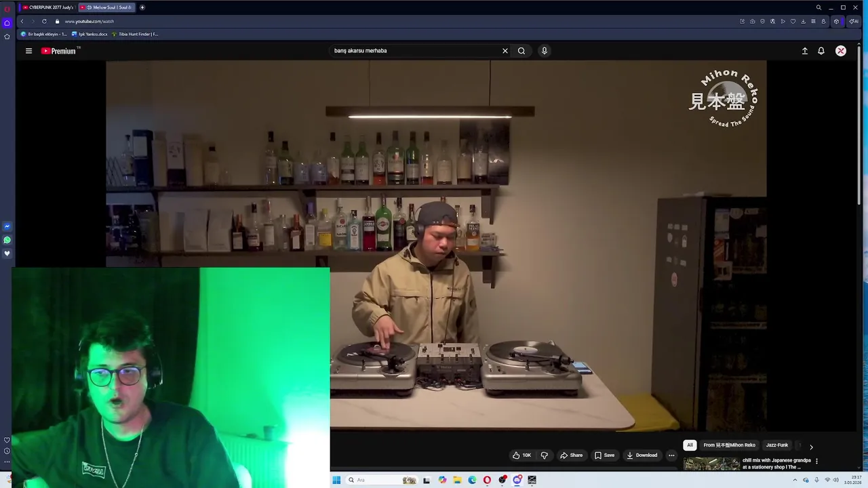
Task: Run search with the magnifying glass button
Action: [x=521, y=51]
